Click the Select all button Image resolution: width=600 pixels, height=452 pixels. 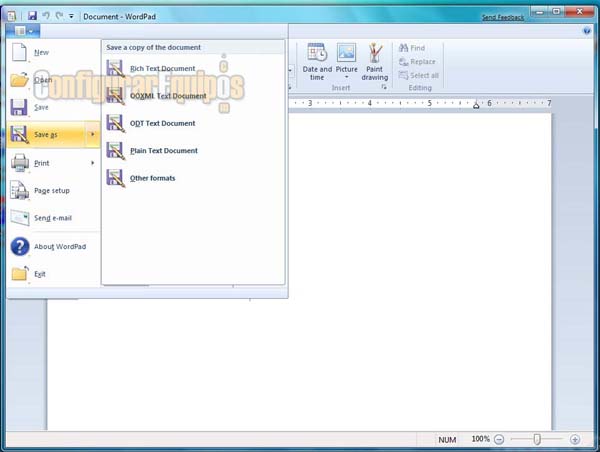point(419,75)
